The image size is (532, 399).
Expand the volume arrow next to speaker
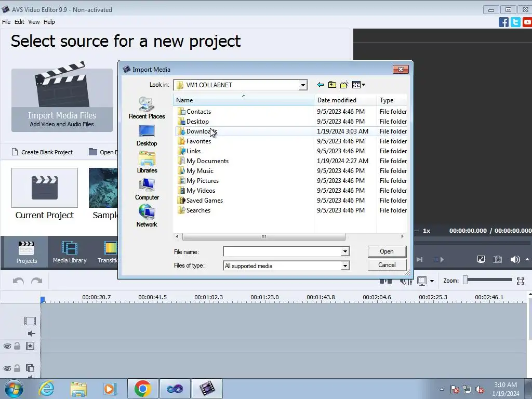coord(527,260)
